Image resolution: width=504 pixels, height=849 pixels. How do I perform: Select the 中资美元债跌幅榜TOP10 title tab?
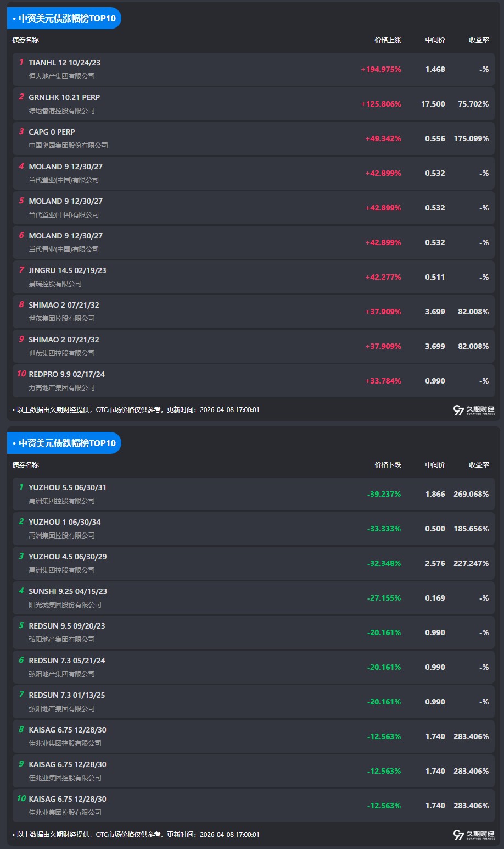coord(64,443)
